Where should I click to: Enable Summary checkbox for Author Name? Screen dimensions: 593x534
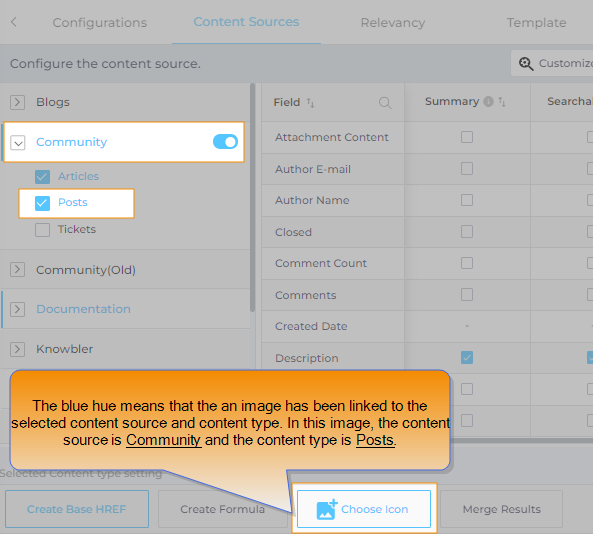[467, 200]
